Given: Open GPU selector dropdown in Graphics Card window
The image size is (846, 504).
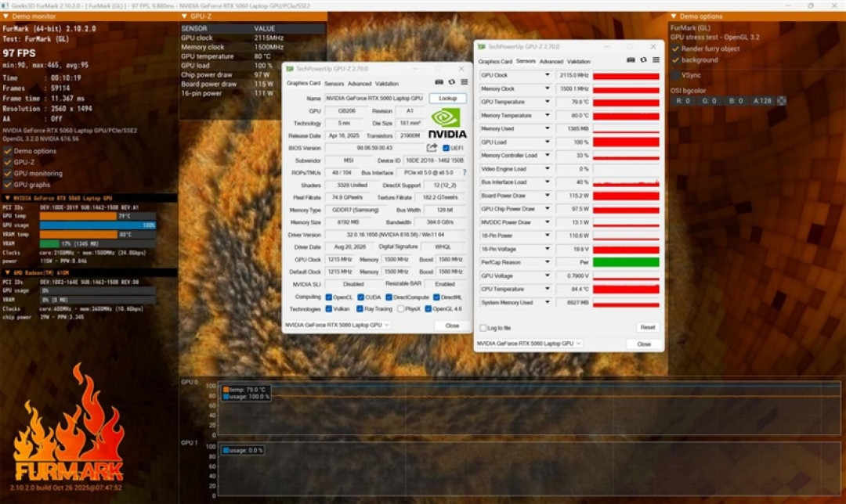Looking at the screenshot, I should [x=337, y=325].
